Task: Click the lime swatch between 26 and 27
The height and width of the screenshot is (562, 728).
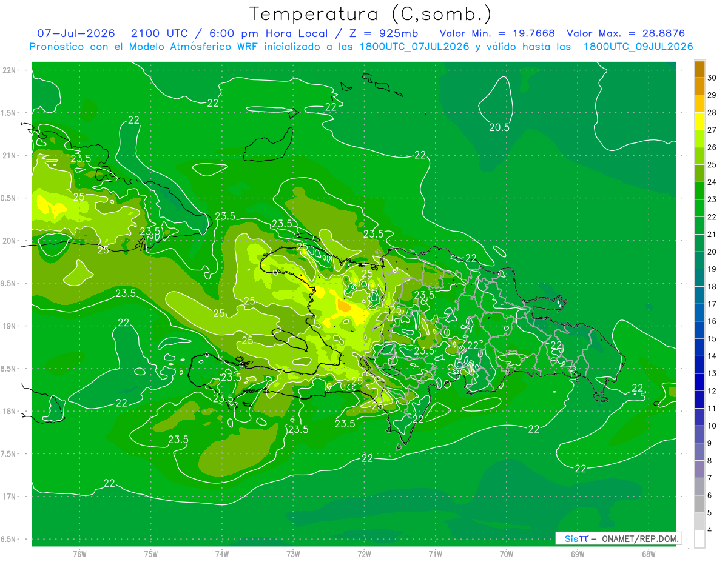Action: [x=699, y=138]
